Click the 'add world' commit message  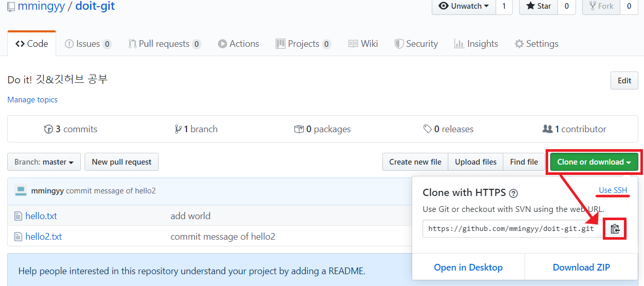pos(190,216)
